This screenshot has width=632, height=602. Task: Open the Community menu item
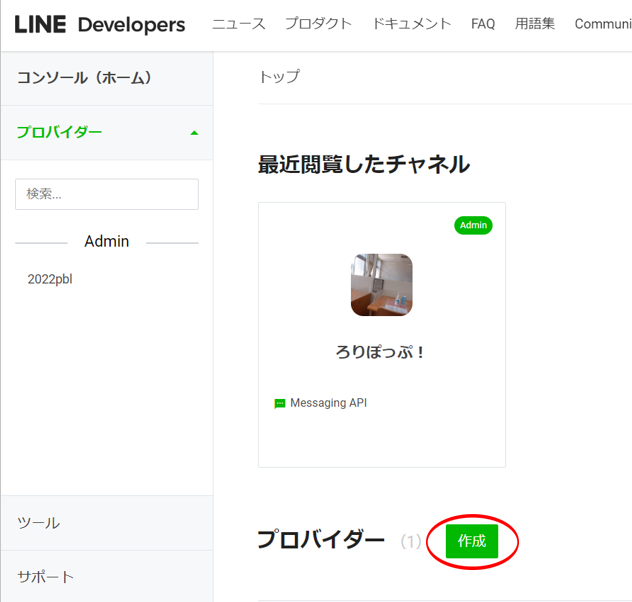coord(603,24)
